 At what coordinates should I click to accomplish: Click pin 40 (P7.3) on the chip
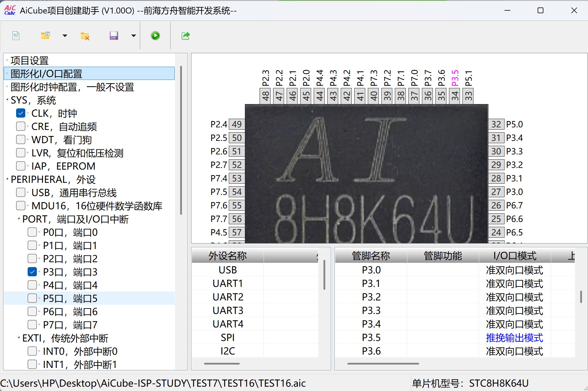point(374,96)
